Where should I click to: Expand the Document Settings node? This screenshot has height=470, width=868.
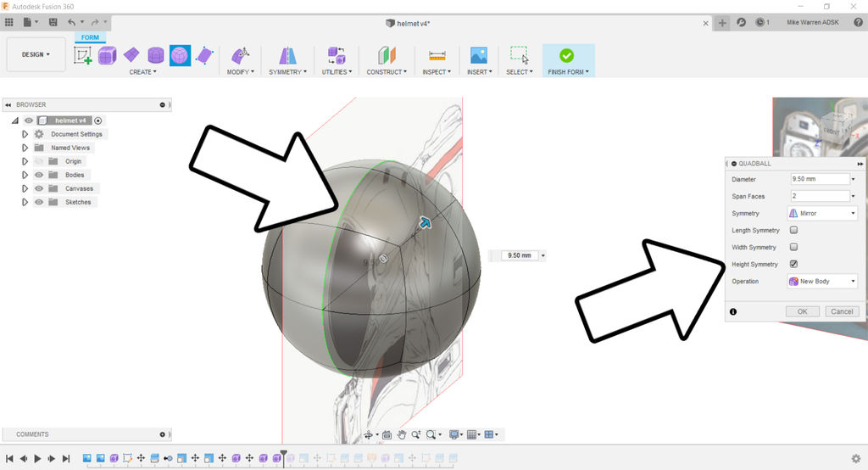[25, 134]
